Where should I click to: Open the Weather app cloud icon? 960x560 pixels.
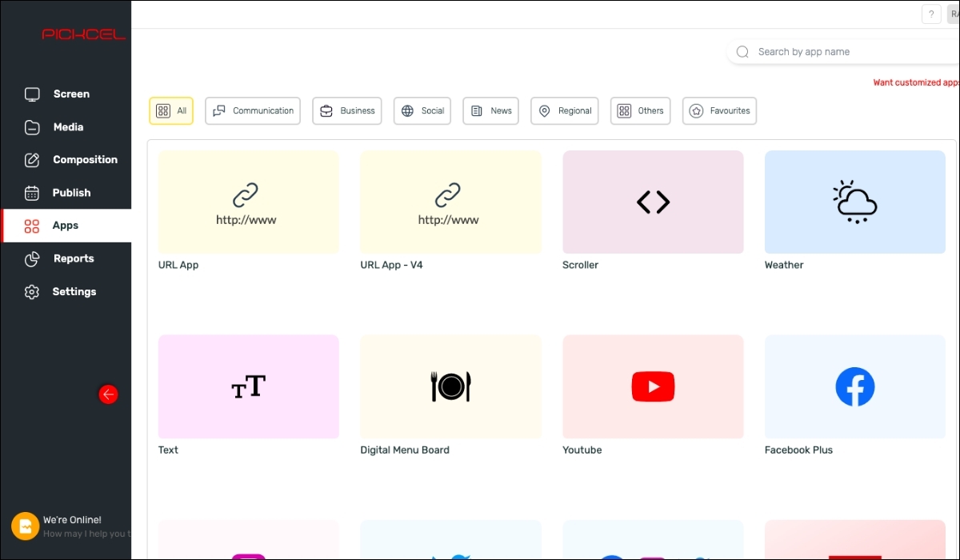(855, 202)
